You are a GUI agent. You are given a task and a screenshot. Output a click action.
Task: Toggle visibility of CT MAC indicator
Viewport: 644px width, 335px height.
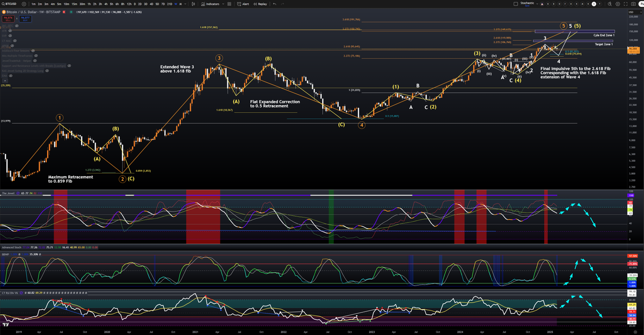pos(14,41)
